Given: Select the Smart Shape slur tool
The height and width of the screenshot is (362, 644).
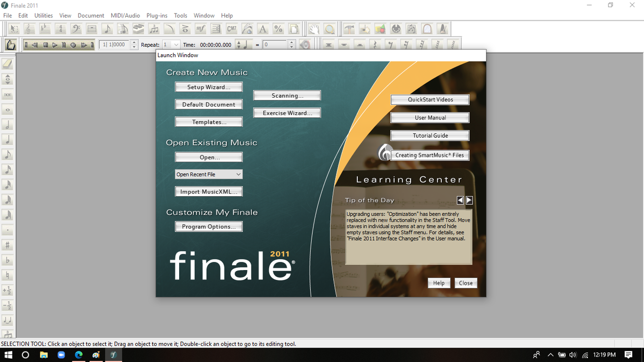Looking at the screenshot, I should tap(170, 29).
